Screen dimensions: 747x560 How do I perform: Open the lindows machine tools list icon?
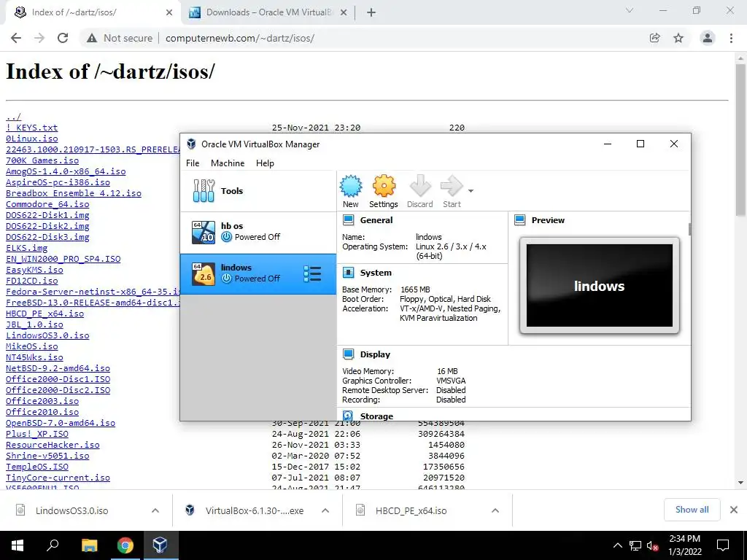(x=312, y=274)
